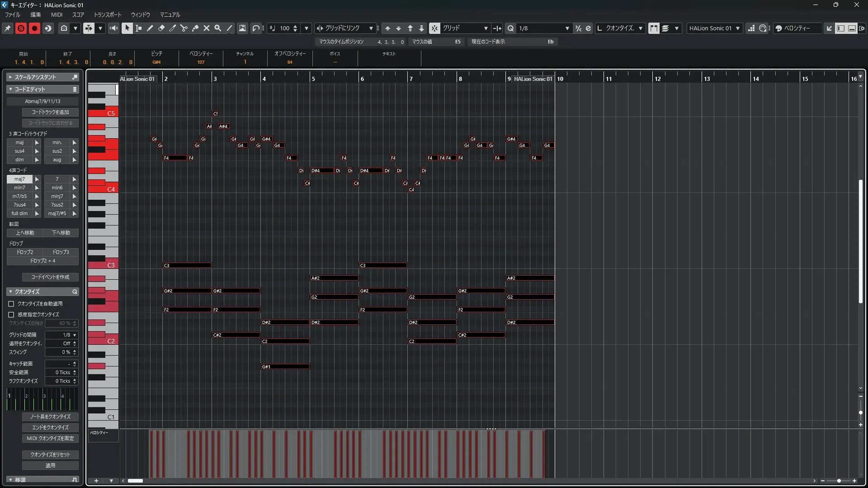Open the グリッドにリンク dropdown
The image size is (868, 488).
[371, 28]
